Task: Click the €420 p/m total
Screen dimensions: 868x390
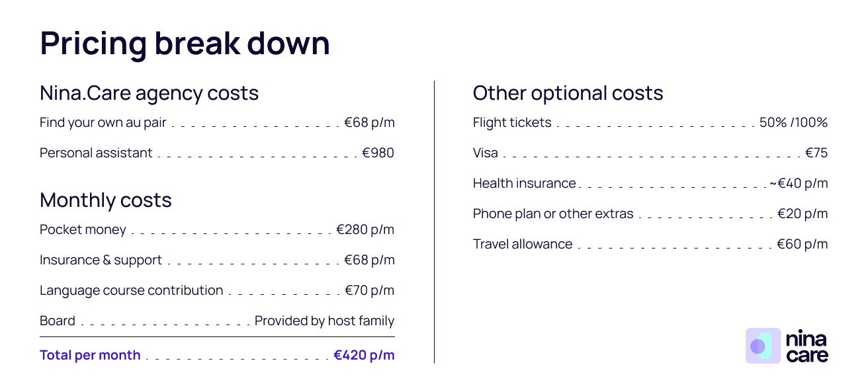Action: (x=364, y=356)
